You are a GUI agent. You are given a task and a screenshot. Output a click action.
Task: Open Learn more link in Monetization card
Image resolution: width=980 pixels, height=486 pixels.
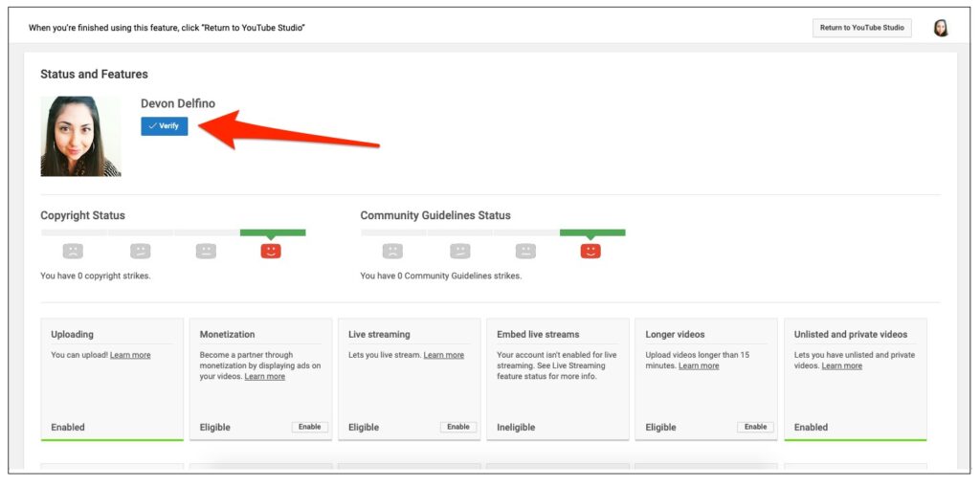pos(265,377)
